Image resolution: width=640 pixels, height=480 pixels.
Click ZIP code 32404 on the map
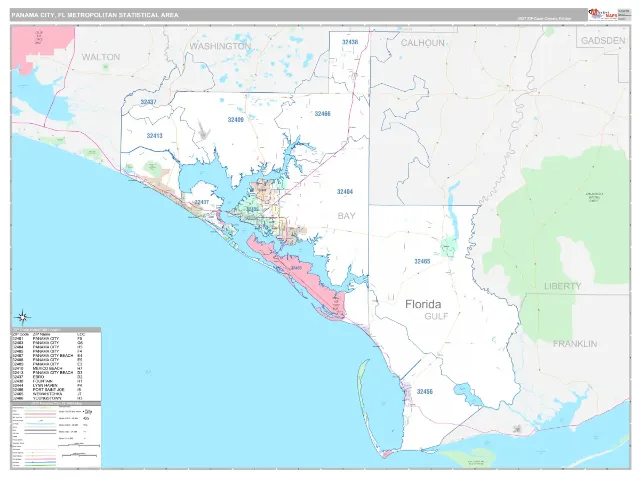point(345,191)
